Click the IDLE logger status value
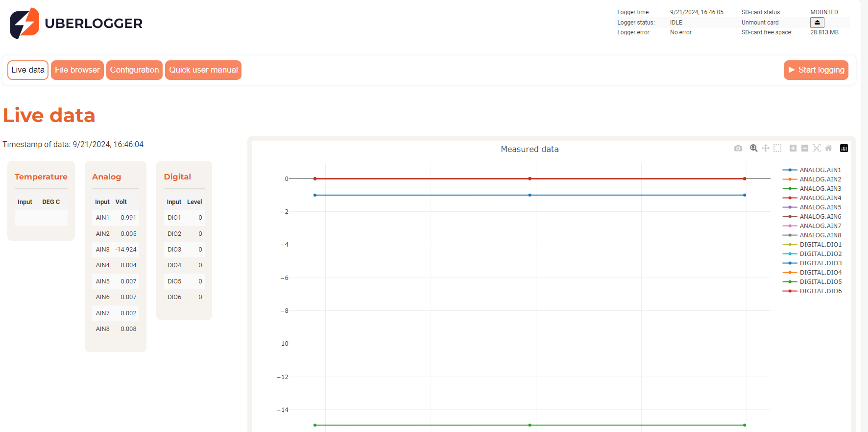Image resolution: width=868 pixels, height=432 pixels. click(676, 23)
